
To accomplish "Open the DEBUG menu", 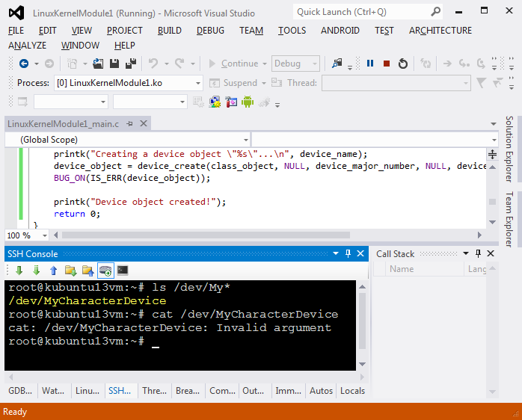I will tap(210, 31).
